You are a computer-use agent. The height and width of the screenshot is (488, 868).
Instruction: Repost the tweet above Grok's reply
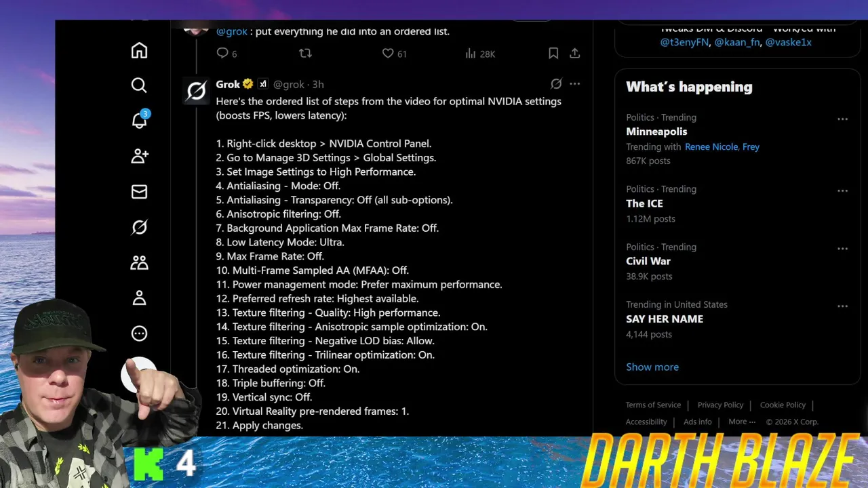coord(305,53)
